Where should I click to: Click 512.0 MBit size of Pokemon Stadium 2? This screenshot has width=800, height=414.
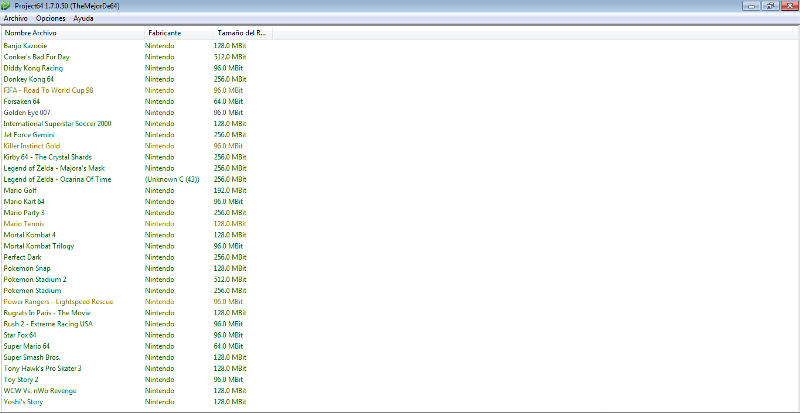pyautogui.click(x=230, y=280)
